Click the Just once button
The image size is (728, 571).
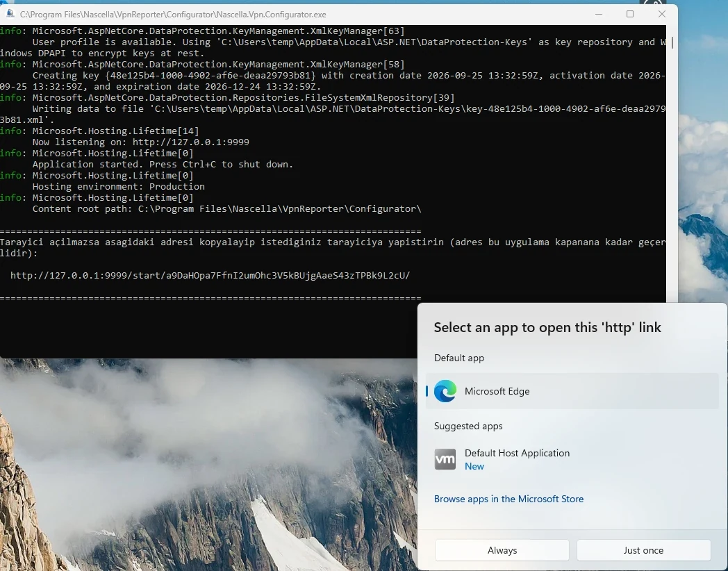coord(643,550)
